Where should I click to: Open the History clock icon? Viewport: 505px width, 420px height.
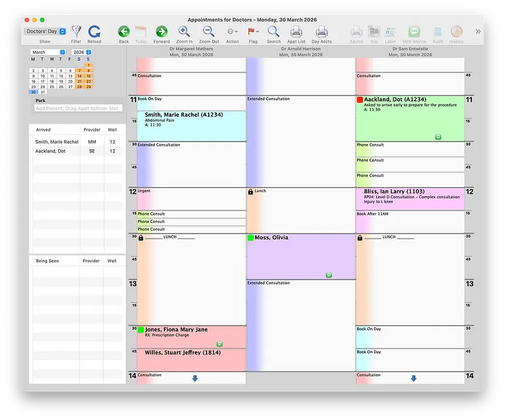pyautogui.click(x=457, y=31)
